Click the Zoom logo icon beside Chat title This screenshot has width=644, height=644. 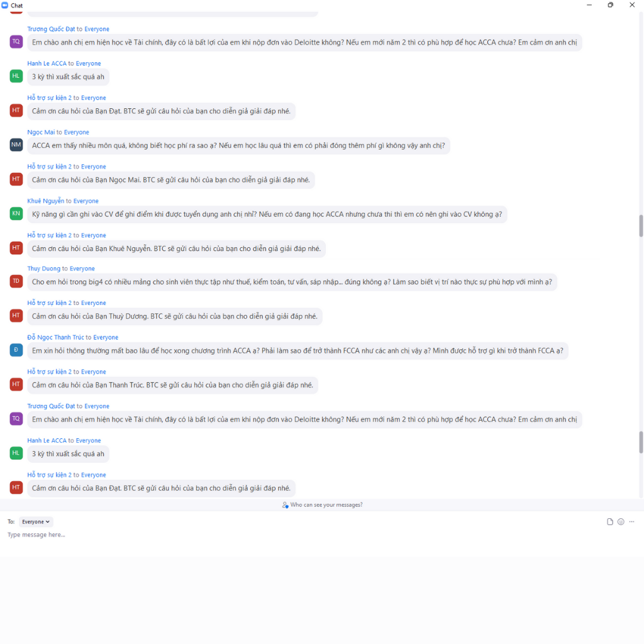[x=5, y=5]
